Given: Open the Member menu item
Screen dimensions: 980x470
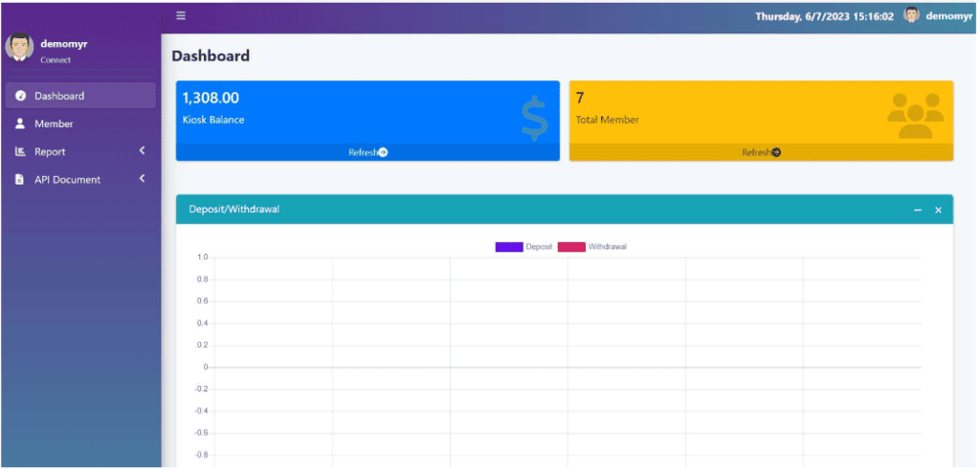Looking at the screenshot, I should pos(54,123).
